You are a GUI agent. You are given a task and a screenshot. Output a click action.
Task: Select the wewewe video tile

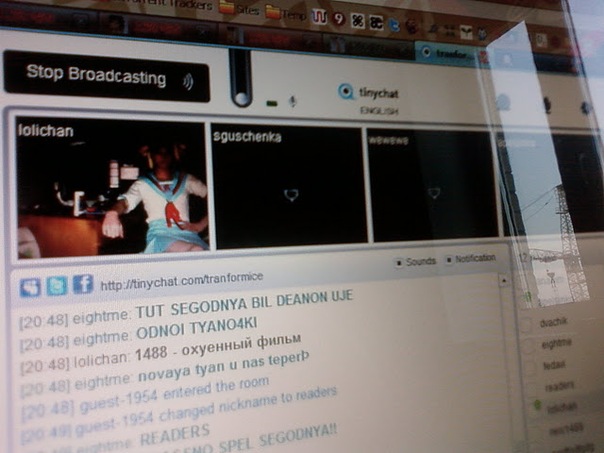pos(433,186)
